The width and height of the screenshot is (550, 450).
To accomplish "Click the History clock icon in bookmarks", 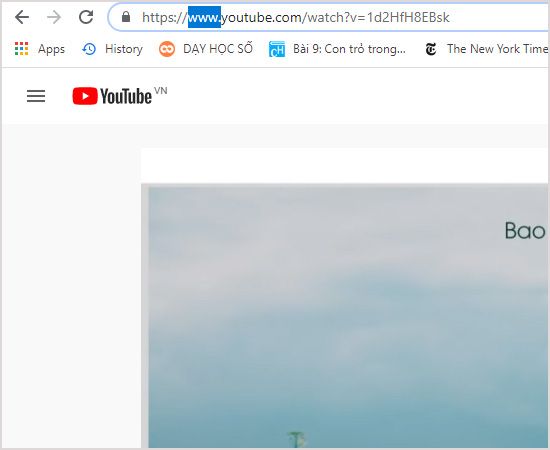I will pyautogui.click(x=89, y=49).
